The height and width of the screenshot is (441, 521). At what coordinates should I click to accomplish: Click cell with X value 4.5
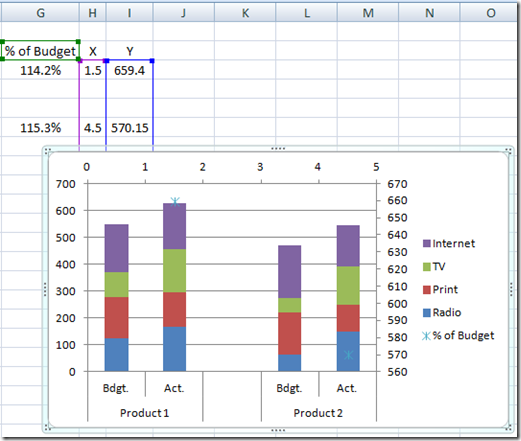click(93, 128)
